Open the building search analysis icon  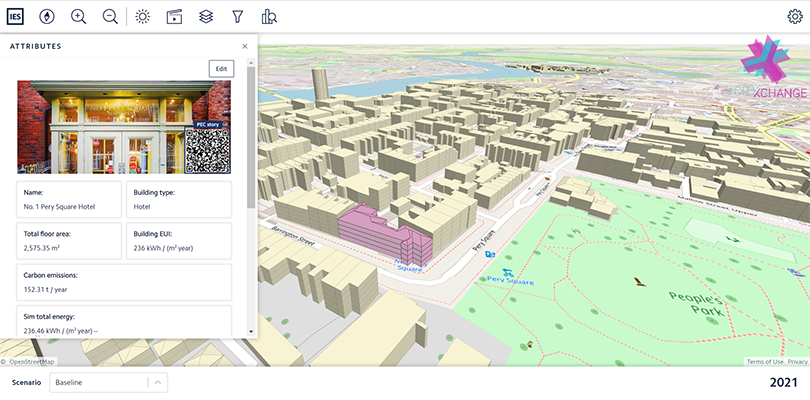pos(268,16)
